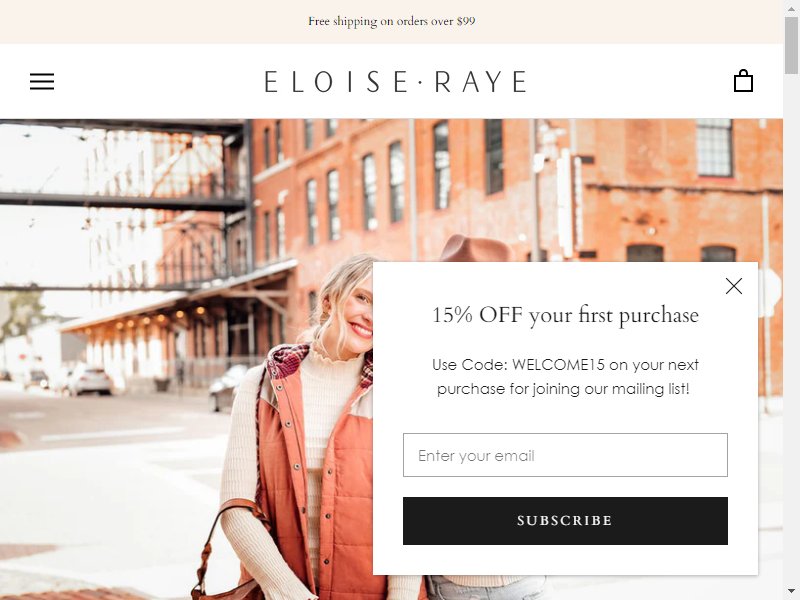Close the 15% OFF popup
This screenshot has height=600, width=800.
734,286
